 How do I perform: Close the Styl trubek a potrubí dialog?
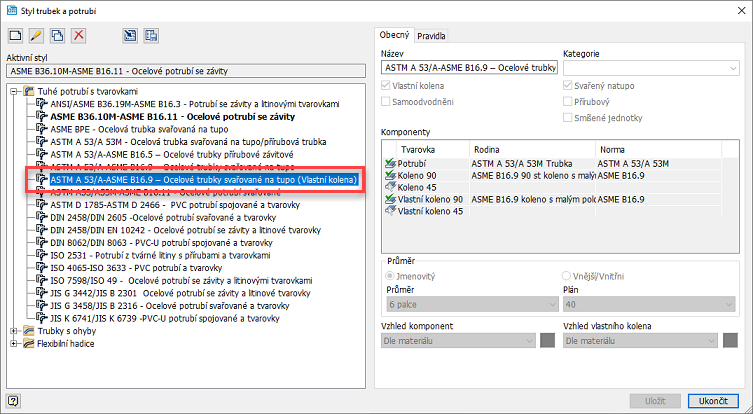coord(741,11)
